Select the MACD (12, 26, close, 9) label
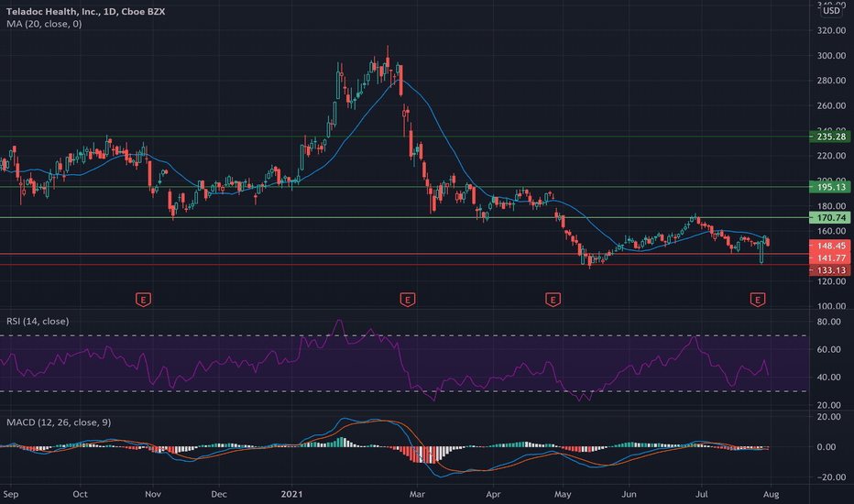The image size is (854, 504). tap(59, 422)
